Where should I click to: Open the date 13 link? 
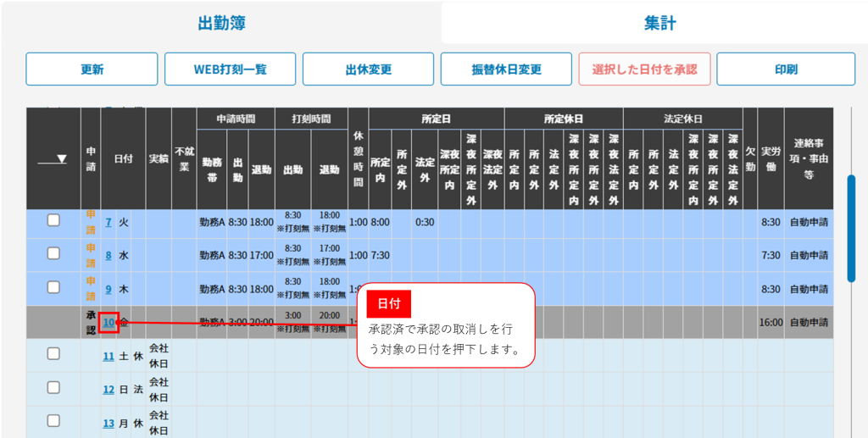coord(108,423)
